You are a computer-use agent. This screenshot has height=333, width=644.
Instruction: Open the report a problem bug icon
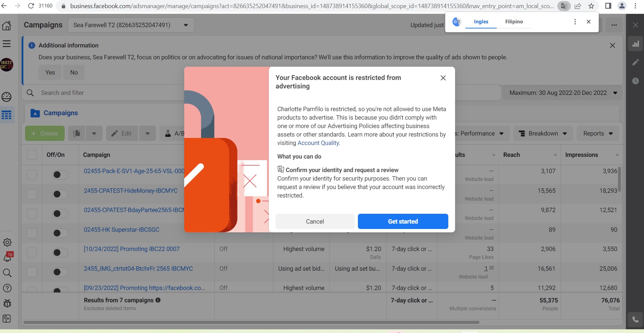pos(7,303)
